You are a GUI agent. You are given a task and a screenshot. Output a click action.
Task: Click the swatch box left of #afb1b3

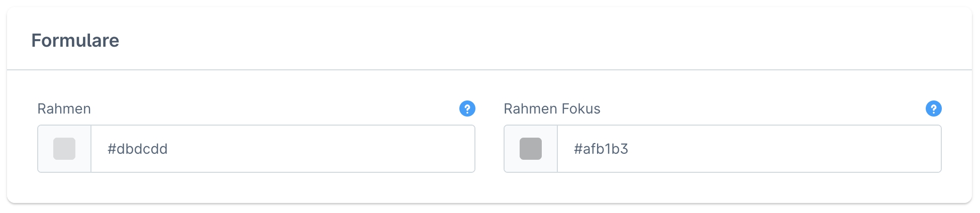[x=531, y=149]
